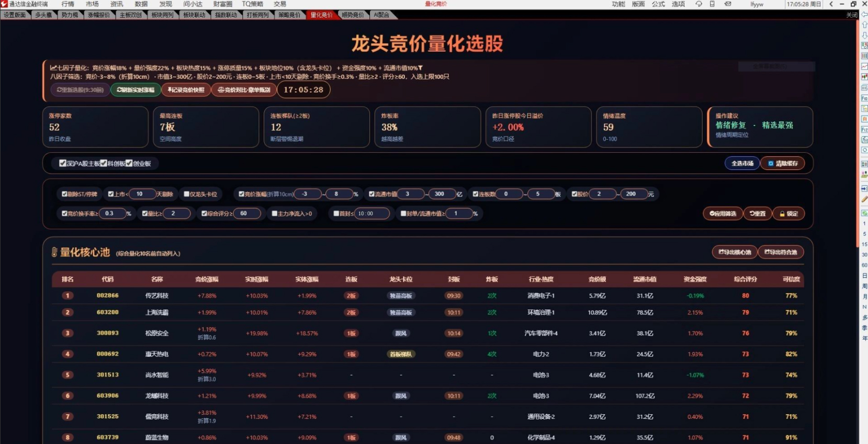The image size is (868, 444).
Task: Click the 锁定 lock button
Action: (788, 213)
